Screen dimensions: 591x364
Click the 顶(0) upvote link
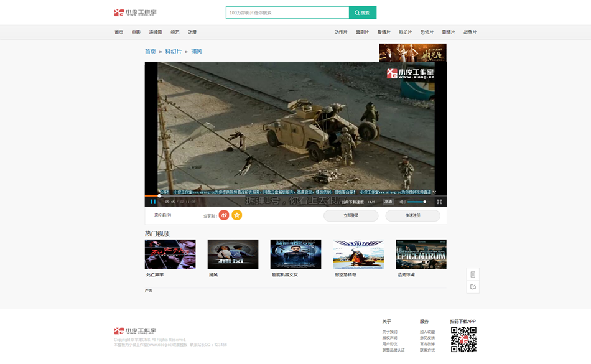(158, 215)
